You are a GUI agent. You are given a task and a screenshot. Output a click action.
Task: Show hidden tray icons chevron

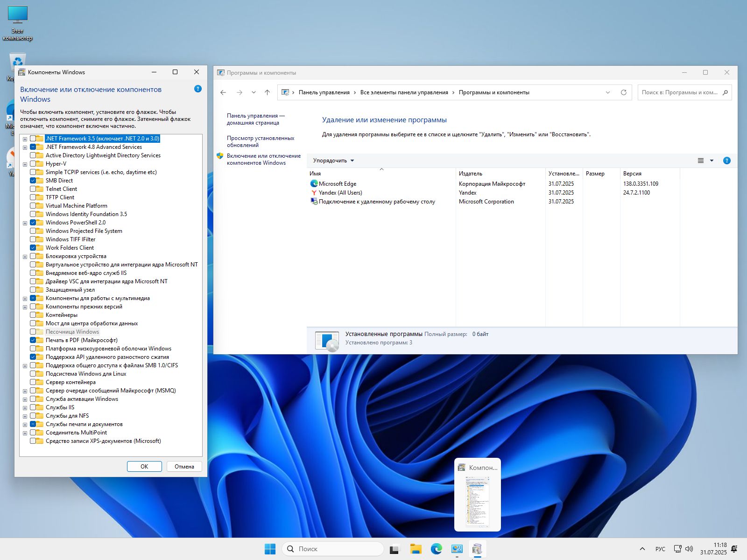click(642, 549)
